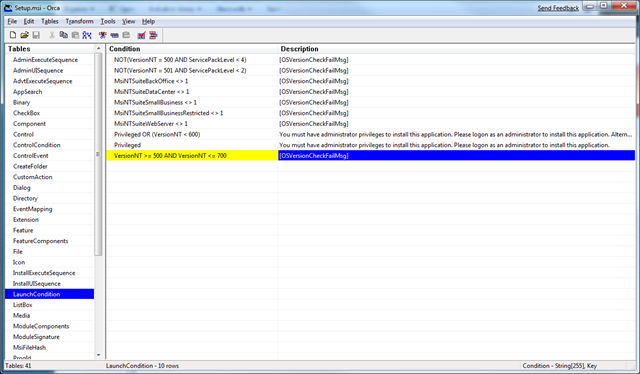Select the CustomAction table
The height and width of the screenshot is (374, 640).
pos(33,177)
